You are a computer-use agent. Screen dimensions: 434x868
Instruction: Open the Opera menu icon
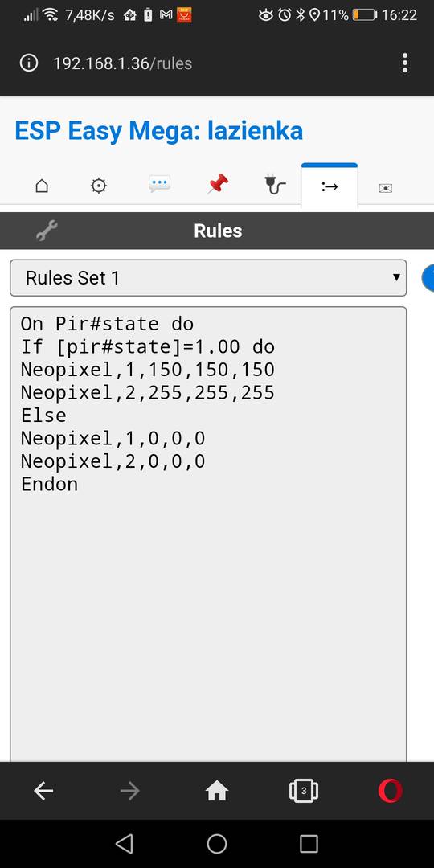(x=391, y=791)
